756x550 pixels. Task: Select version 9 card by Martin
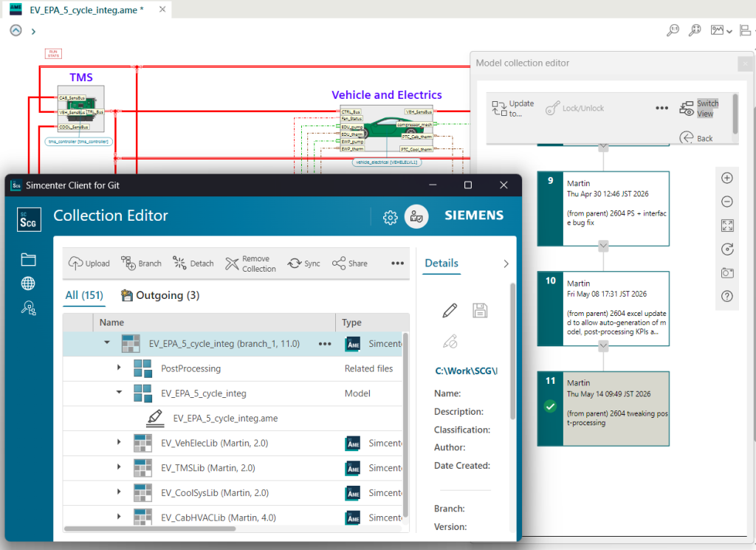(x=603, y=209)
